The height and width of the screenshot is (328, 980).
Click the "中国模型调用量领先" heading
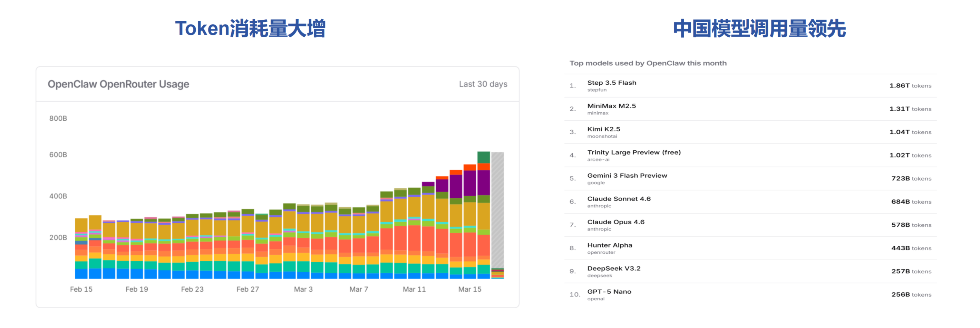click(759, 29)
